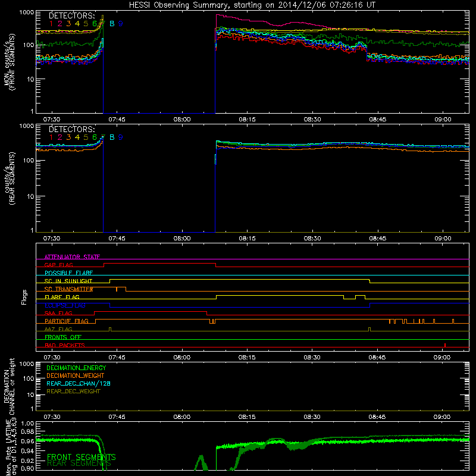Select cyan detector 8 in rear segments legend

pos(112,137)
